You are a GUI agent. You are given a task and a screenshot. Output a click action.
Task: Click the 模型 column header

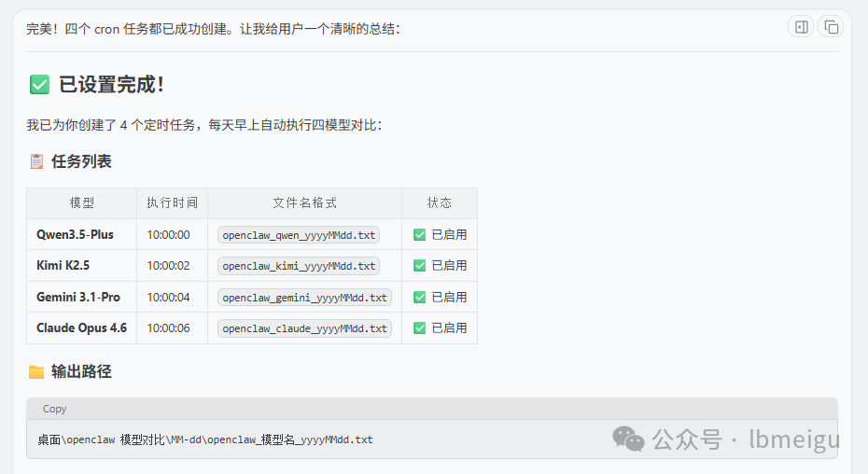click(82, 203)
